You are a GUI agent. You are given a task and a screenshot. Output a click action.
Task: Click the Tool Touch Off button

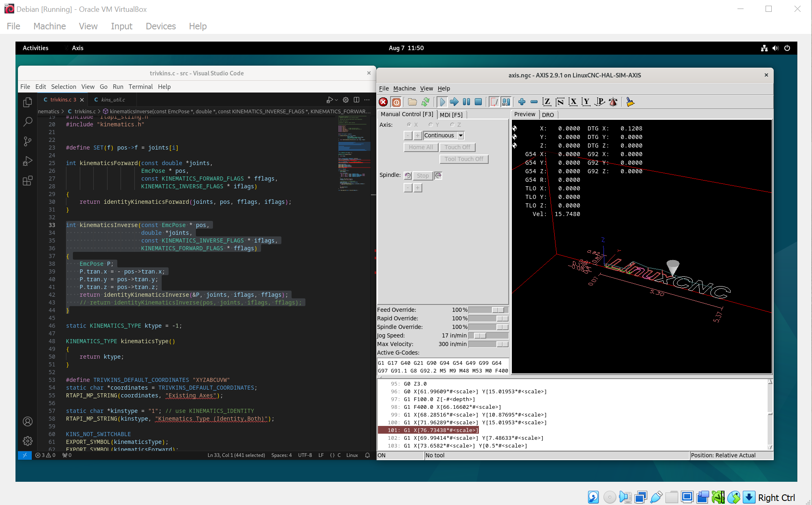[x=464, y=159]
